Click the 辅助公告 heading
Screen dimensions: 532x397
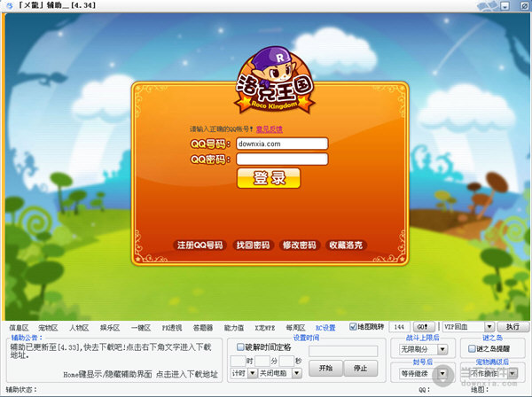[27, 338]
